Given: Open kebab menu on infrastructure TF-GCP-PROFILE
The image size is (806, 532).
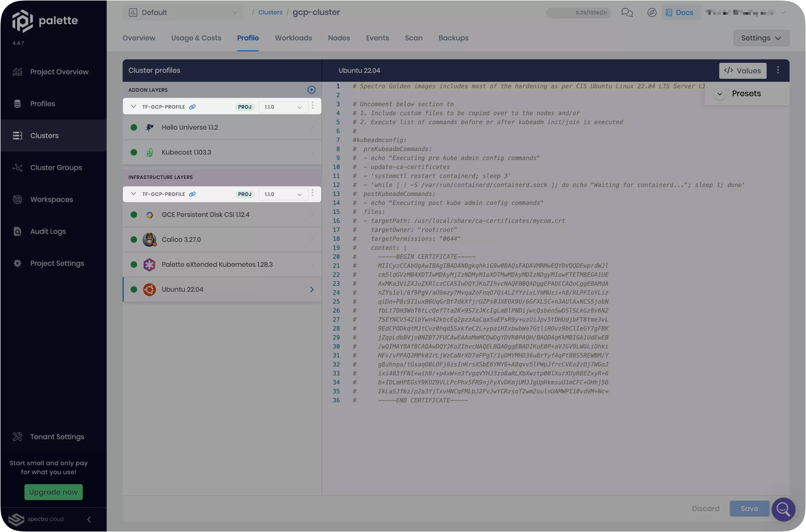Looking at the screenshot, I should 312,192.
